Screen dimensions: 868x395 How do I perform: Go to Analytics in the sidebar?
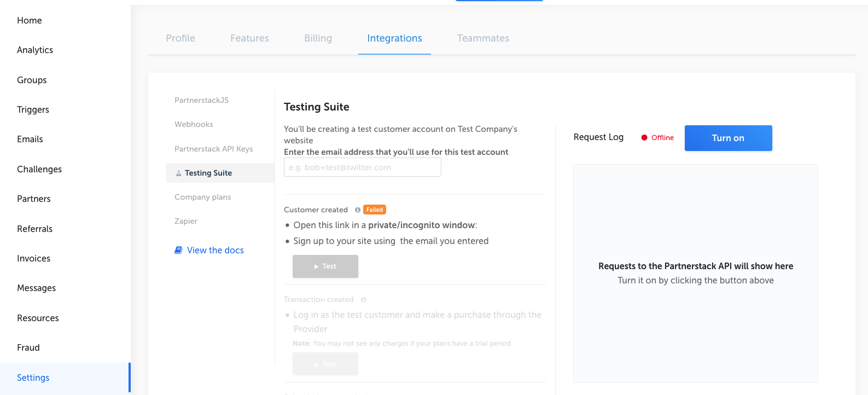[x=35, y=50]
